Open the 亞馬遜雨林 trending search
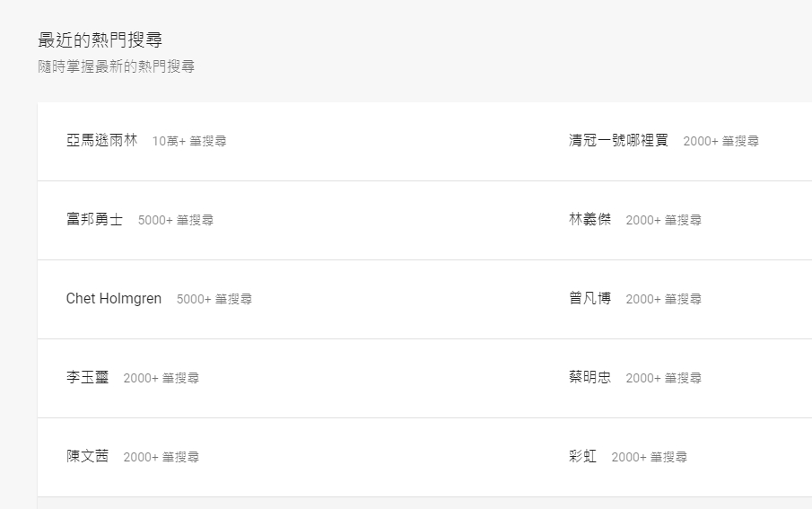 click(101, 141)
